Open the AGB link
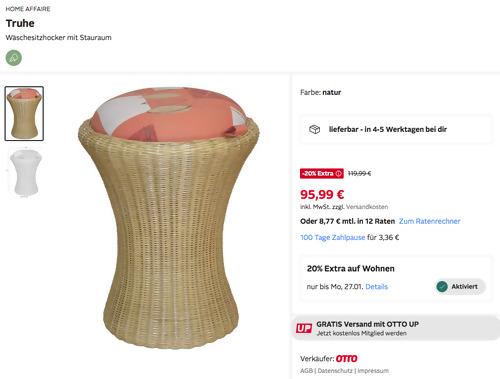This screenshot has width=500, height=379. (x=306, y=371)
